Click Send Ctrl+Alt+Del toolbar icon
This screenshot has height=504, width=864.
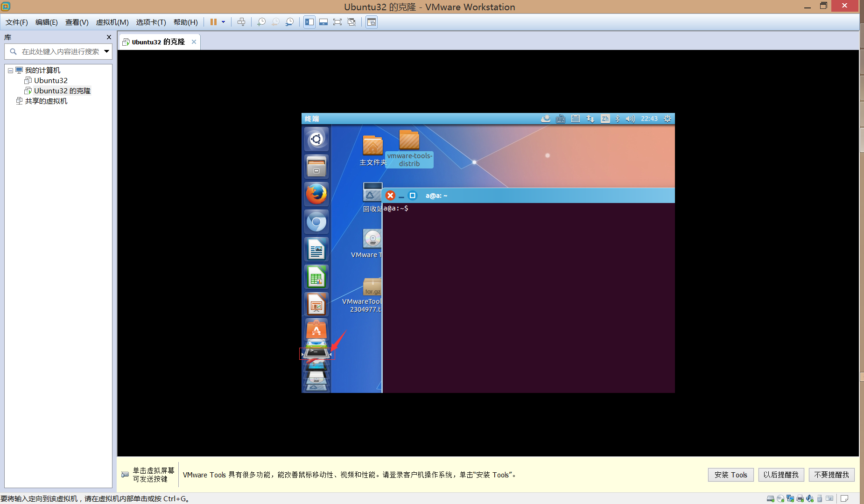(241, 22)
